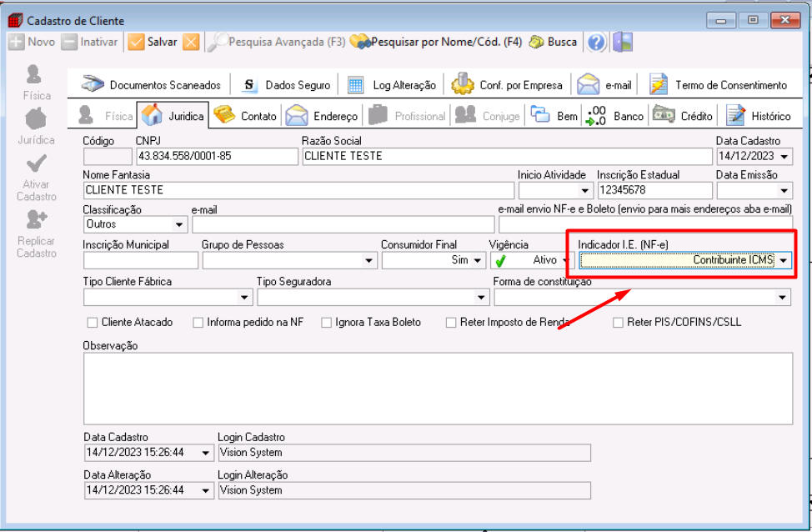Switch to the Juridica house tab
The width and height of the screenshot is (812, 532).
click(x=173, y=116)
